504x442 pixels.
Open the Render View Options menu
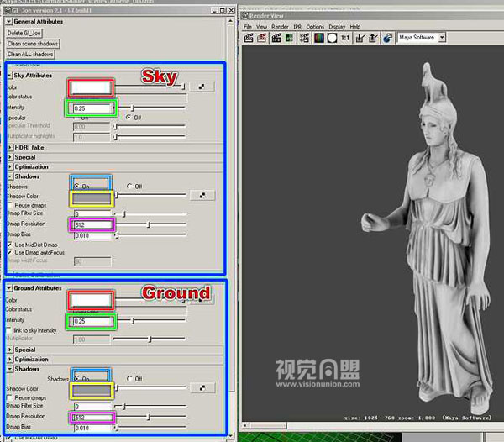(315, 27)
